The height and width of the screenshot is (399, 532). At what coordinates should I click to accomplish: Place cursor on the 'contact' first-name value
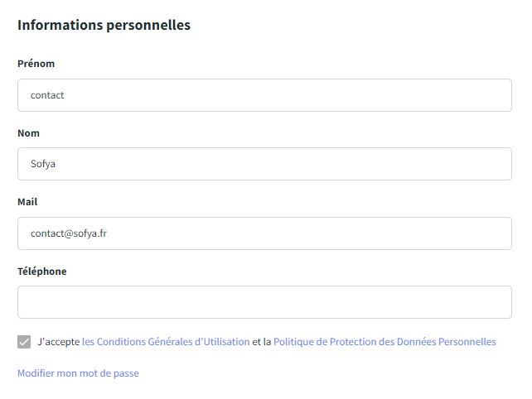47,95
